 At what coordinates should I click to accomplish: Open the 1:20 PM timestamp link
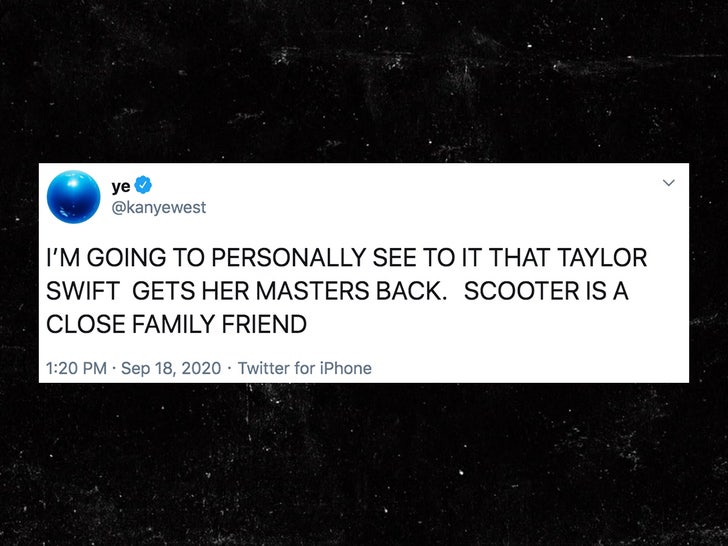tap(77, 368)
